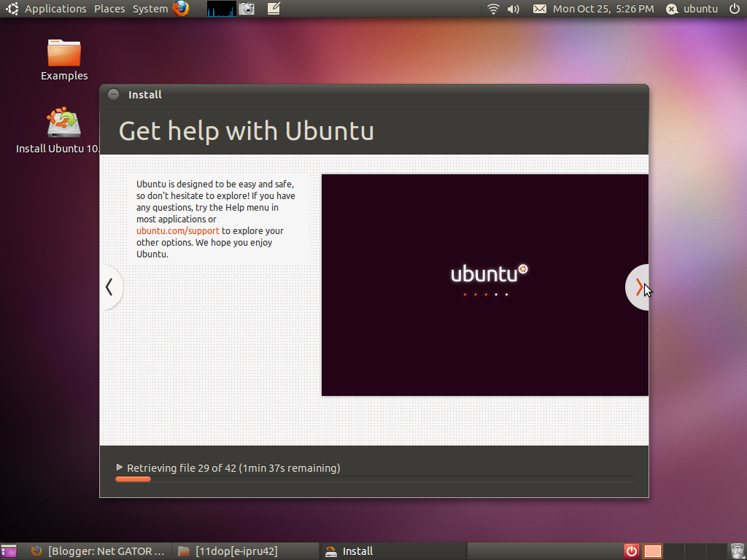Click the clock showing Mon Oct 25, 5:26 PM
This screenshot has height=560, width=747.
[x=603, y=9]
